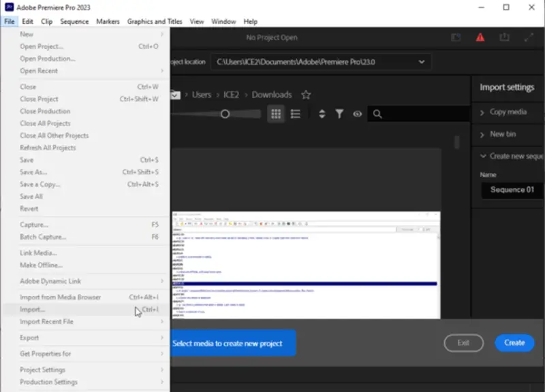Open the Graphics and Titles menu
The width and height of the screenshot is (545, 392).
click(155, 22)
